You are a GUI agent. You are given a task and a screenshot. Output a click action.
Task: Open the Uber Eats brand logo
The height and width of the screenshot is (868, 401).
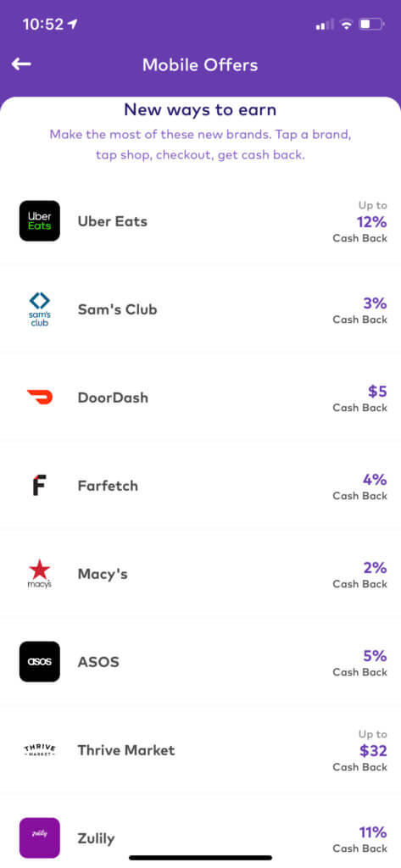tap(39, 221)
